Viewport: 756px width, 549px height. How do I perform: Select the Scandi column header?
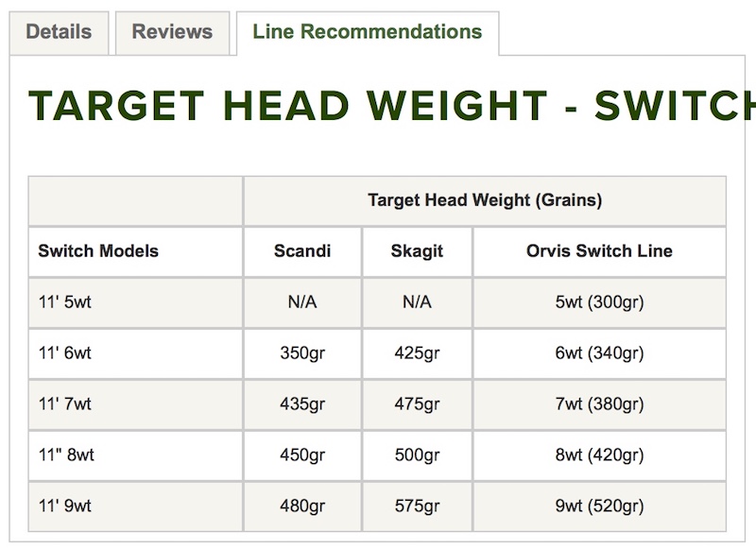click(302, 251)
